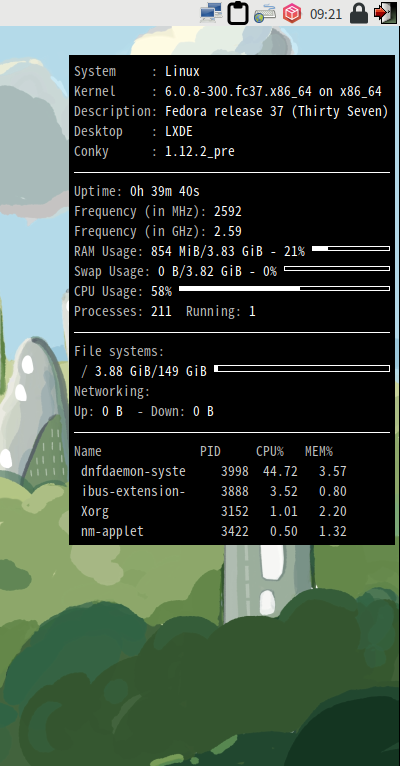The width and height of the screenshot is (400, 766).
Task: Click the Kernel version line
Action: tap(228, 92)
